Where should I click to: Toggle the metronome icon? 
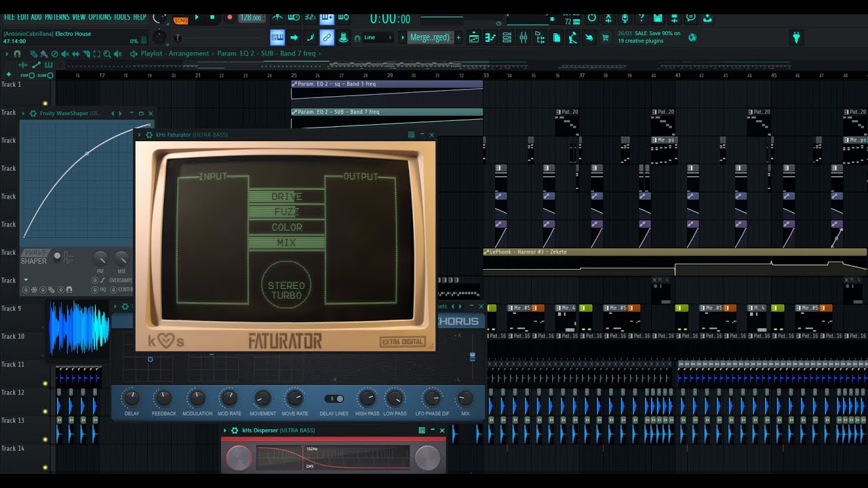point(277,17)
